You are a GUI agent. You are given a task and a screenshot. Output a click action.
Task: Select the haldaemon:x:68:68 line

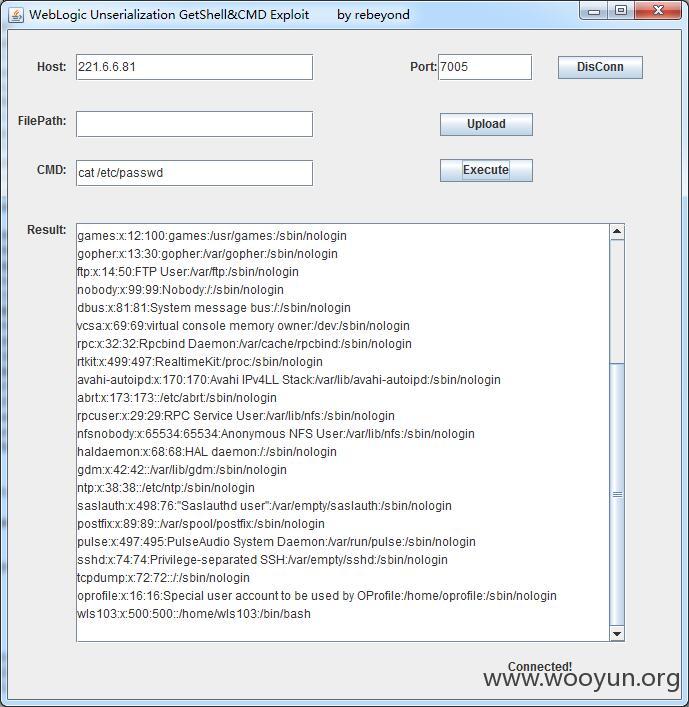[x=207, y=452]
